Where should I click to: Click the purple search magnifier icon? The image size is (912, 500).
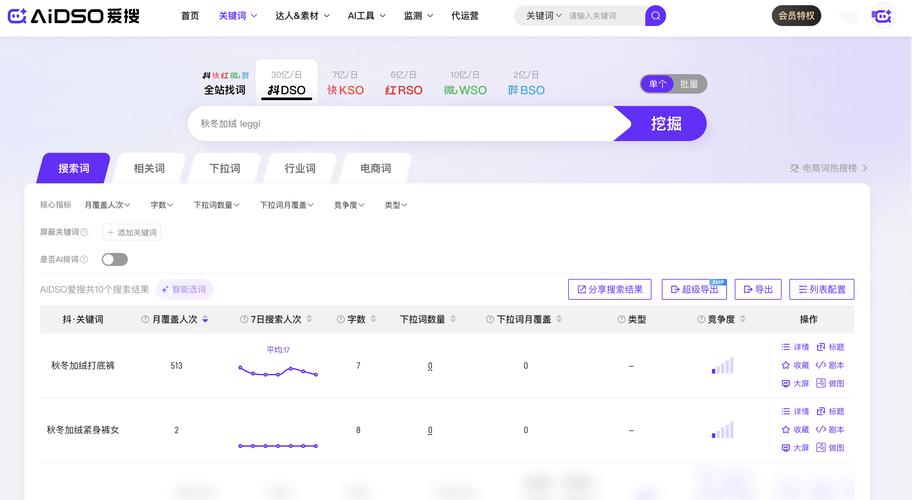click(655, 16)
